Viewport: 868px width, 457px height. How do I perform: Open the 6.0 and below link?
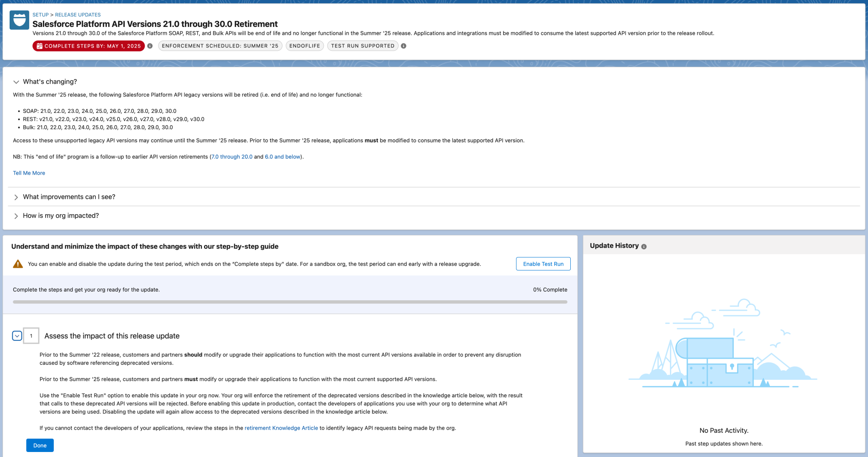click(282, 156)
